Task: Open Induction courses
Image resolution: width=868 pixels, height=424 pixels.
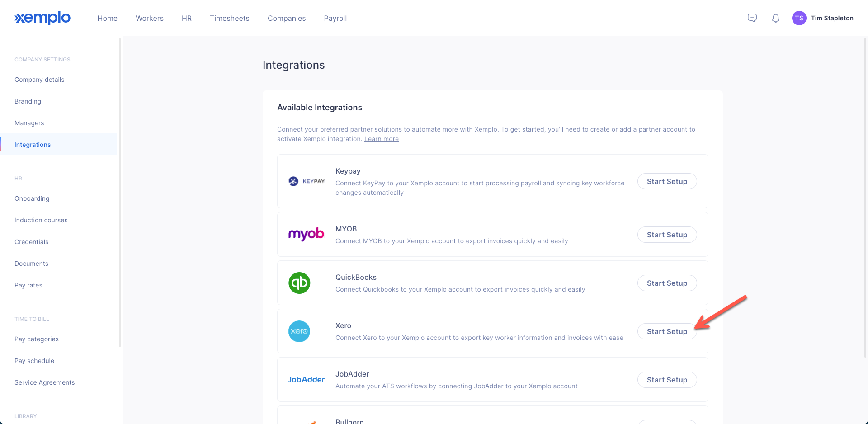Action: 41,220
